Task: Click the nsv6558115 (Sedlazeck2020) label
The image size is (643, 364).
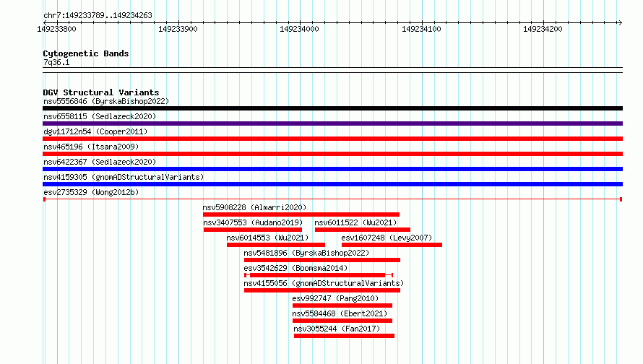Action: coord(100,116)
